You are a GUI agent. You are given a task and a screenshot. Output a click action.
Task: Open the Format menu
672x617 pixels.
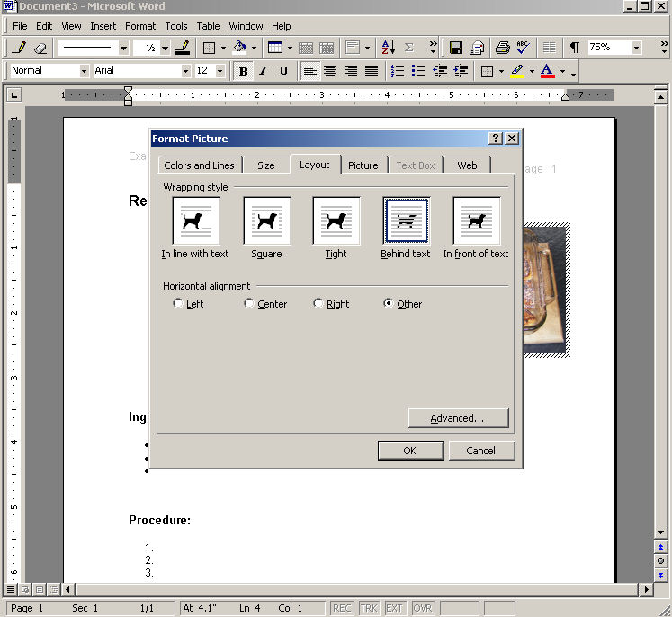click(140, 26)
